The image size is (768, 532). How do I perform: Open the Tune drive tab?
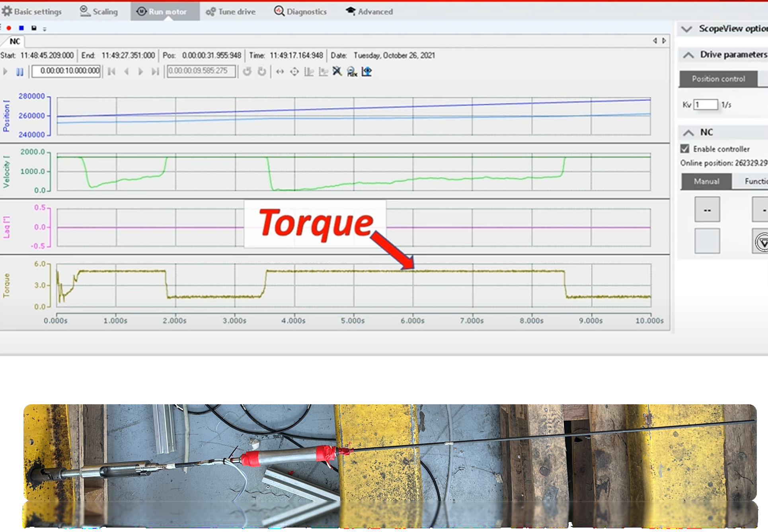click(x=231, y=12)
